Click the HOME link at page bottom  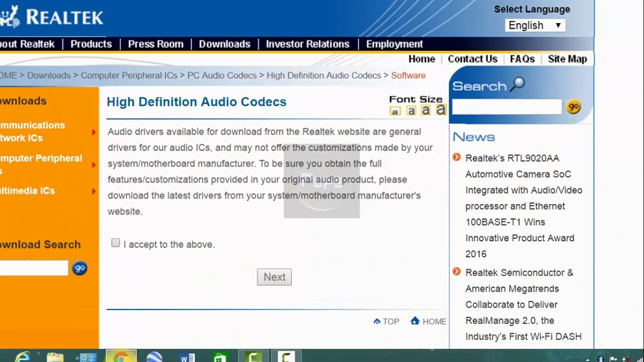pos(434,321)
